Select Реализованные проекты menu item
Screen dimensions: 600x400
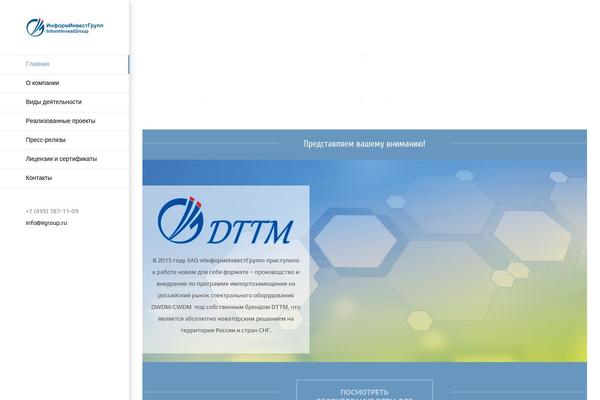click(60, 121)
